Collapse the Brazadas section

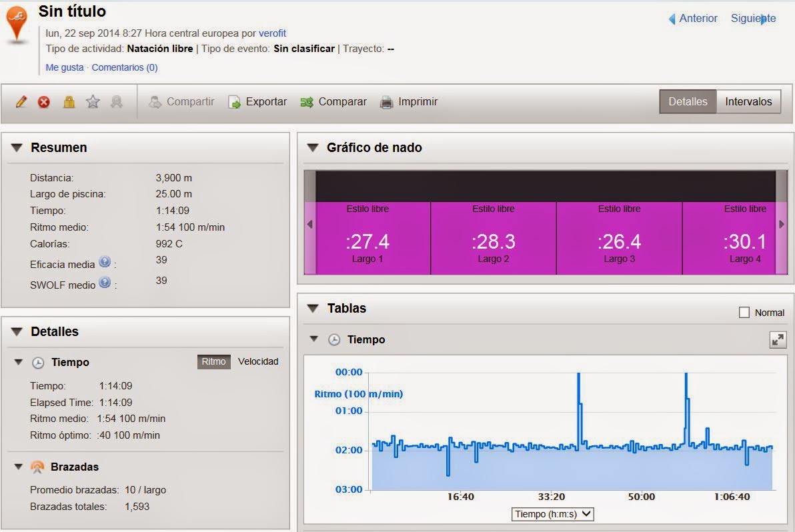[x=18, y=467]
